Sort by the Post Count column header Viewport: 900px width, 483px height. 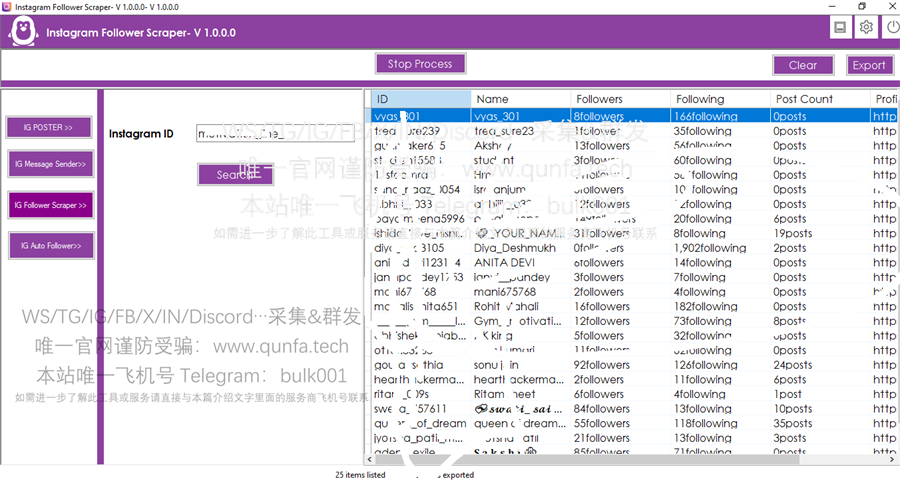point(820,99)
